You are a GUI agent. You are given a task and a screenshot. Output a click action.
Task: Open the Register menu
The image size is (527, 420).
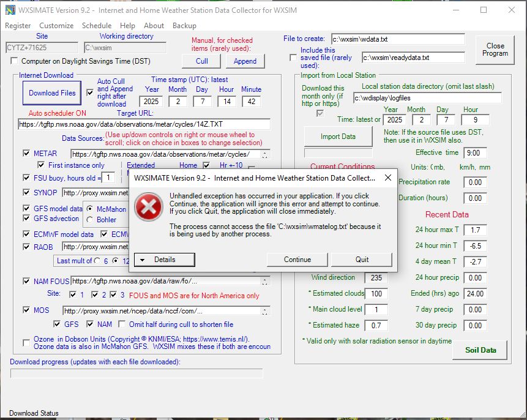coord(18,26)
